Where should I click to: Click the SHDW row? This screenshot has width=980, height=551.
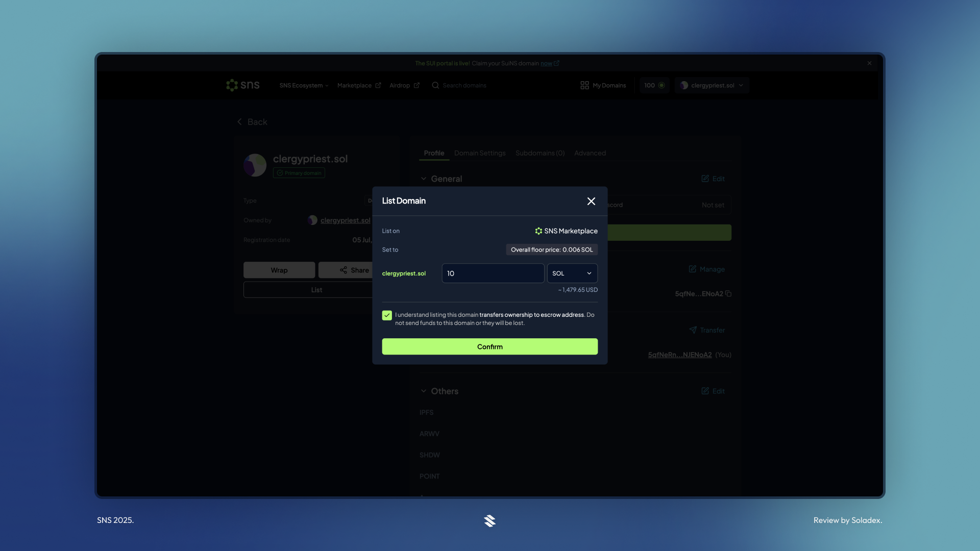pyautogui.click(x=430, y=455)
